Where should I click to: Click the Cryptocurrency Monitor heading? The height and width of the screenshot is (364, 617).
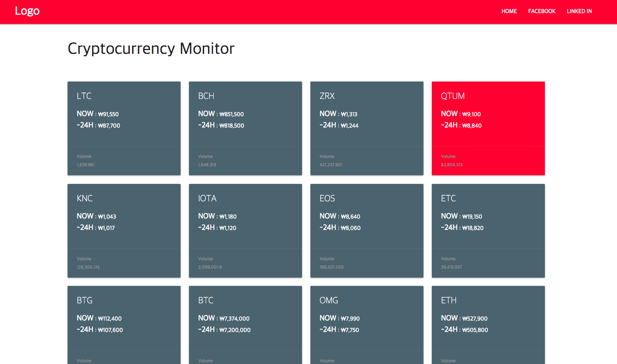151,49
